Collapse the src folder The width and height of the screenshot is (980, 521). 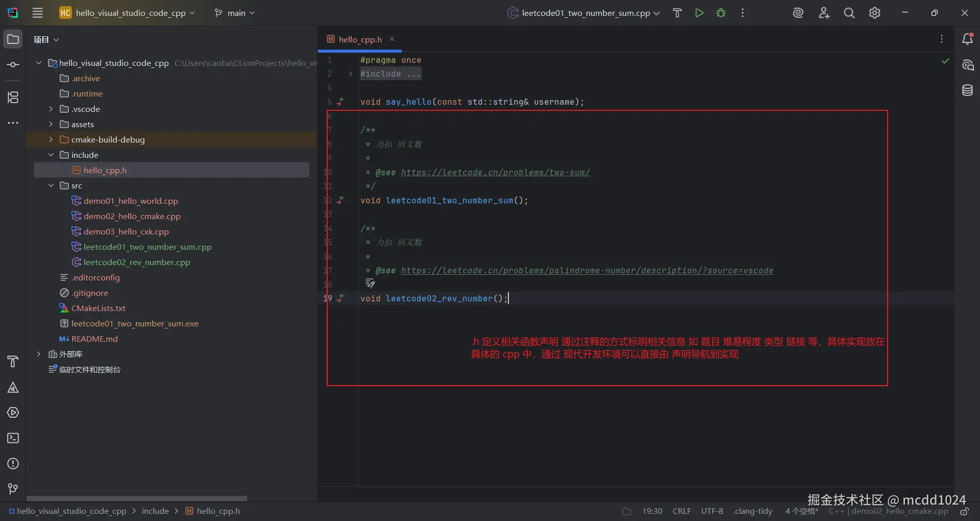51,185
